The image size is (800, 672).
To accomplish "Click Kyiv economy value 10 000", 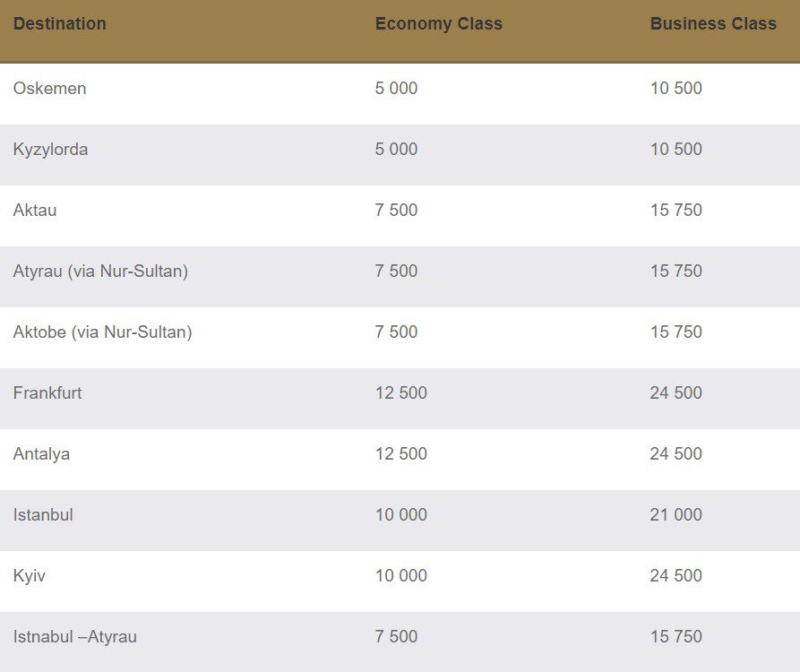I will (x=400, y=576).
